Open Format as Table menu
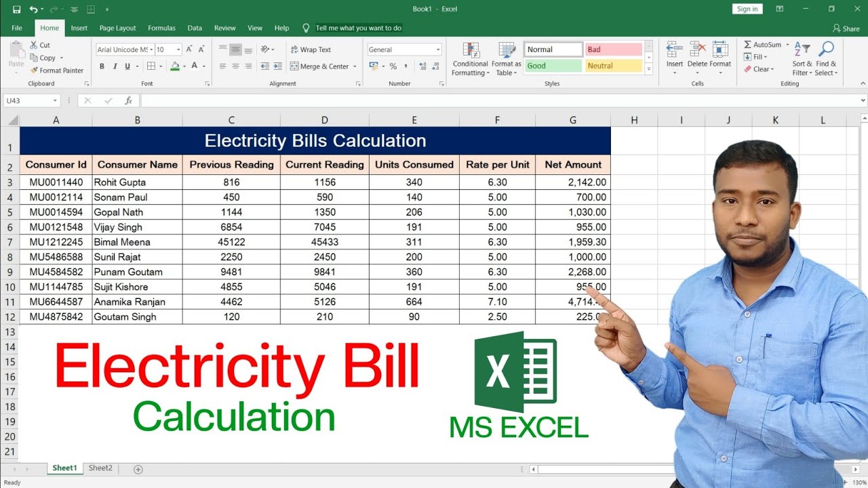868x488 pixels. pos(507,59)
